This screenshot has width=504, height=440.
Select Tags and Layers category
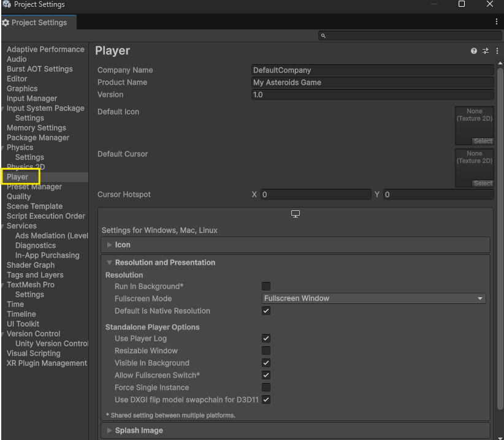coord(35,275)
